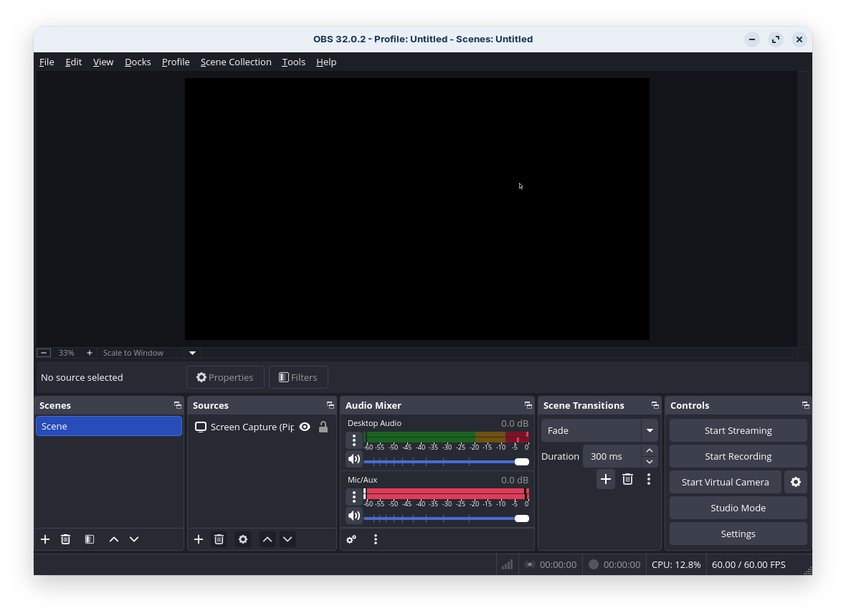Mute the Desktop Audio speaker icon
Viewport: 846px width, 616px height.
354,459
